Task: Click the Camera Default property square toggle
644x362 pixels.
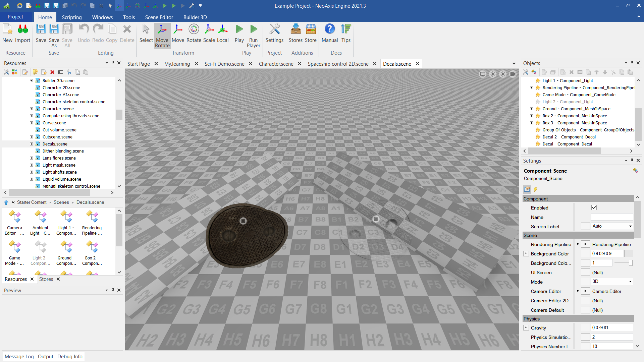Action: 585,310
